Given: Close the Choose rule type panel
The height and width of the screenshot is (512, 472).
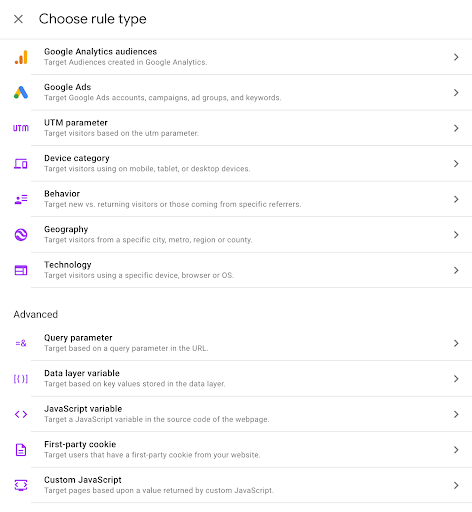Looking at the screenshot, I should click(x=18, y=19).
